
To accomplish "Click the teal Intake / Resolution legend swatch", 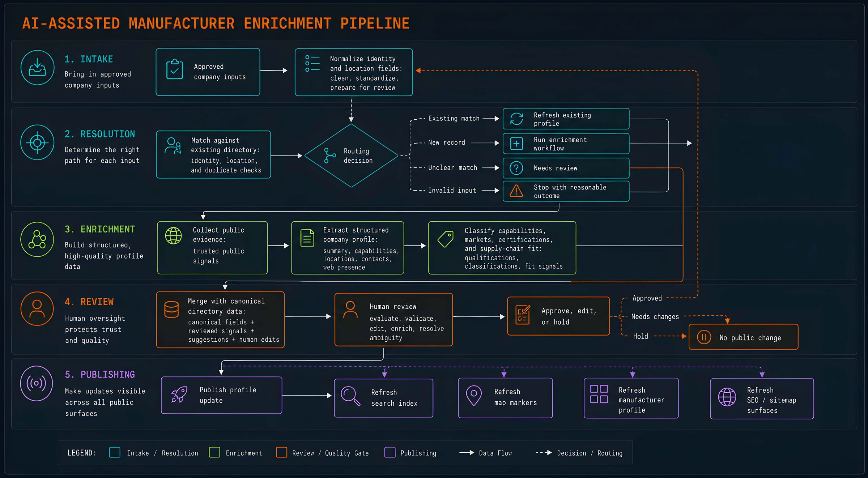I will [x=115, y=452].
